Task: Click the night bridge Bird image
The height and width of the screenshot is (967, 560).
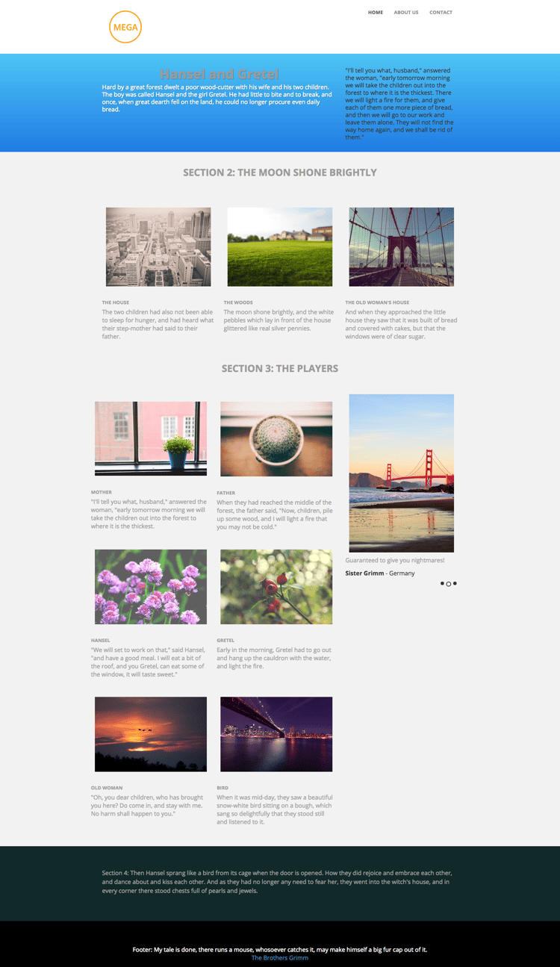Action: point(276,735)
